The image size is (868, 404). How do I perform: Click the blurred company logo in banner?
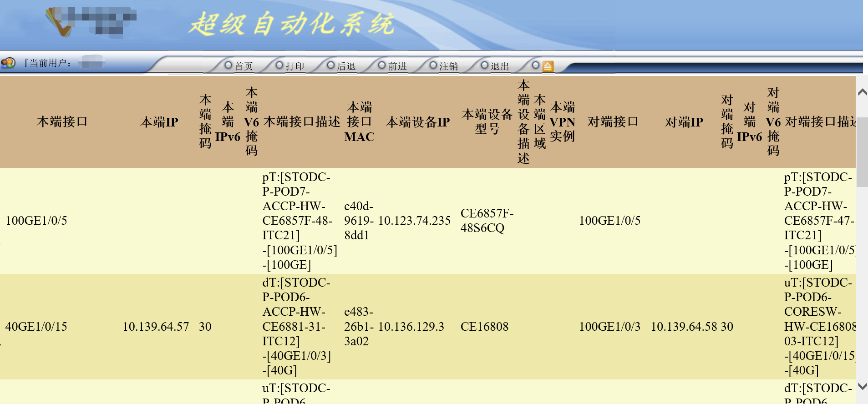tap(91, 21)
